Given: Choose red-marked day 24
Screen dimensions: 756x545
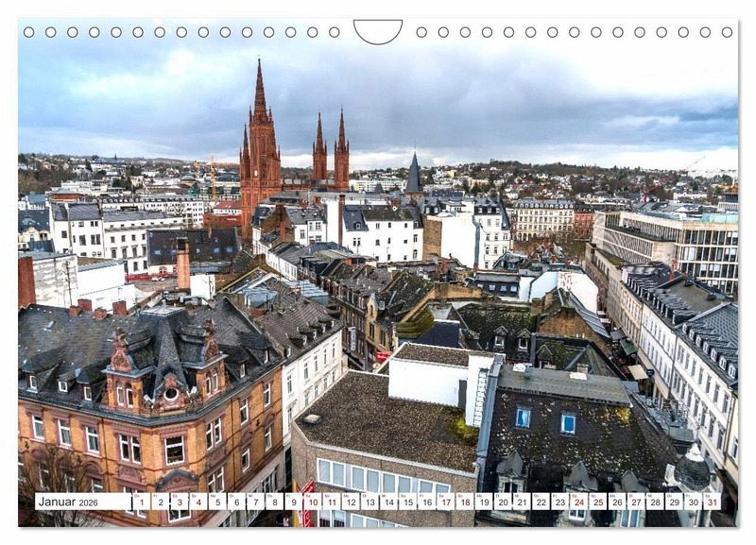Looking at the screenshot, I should [x=578, y=502].
